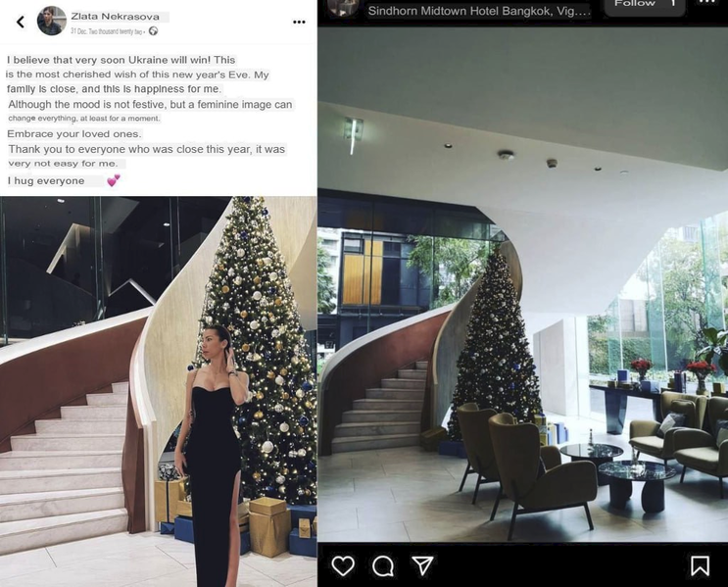Click the 31 Dec post date
Screen dimensions: 728x587
pos(107,31)
